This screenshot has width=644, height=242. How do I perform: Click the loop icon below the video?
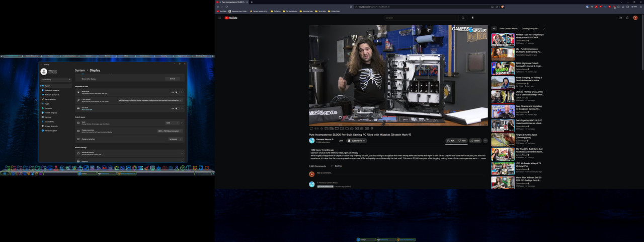click(311, 128)
